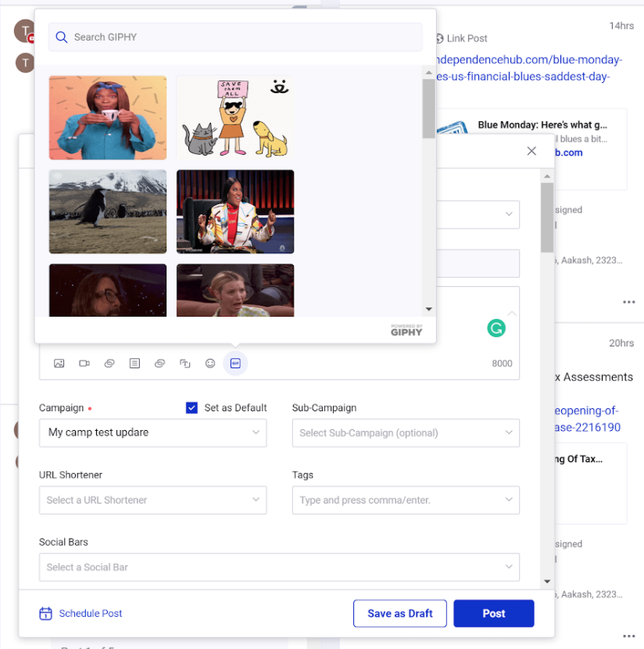Open the 'eopening-of-' link in background post
The width and height of the screenshot is (644, 649).
586,411
